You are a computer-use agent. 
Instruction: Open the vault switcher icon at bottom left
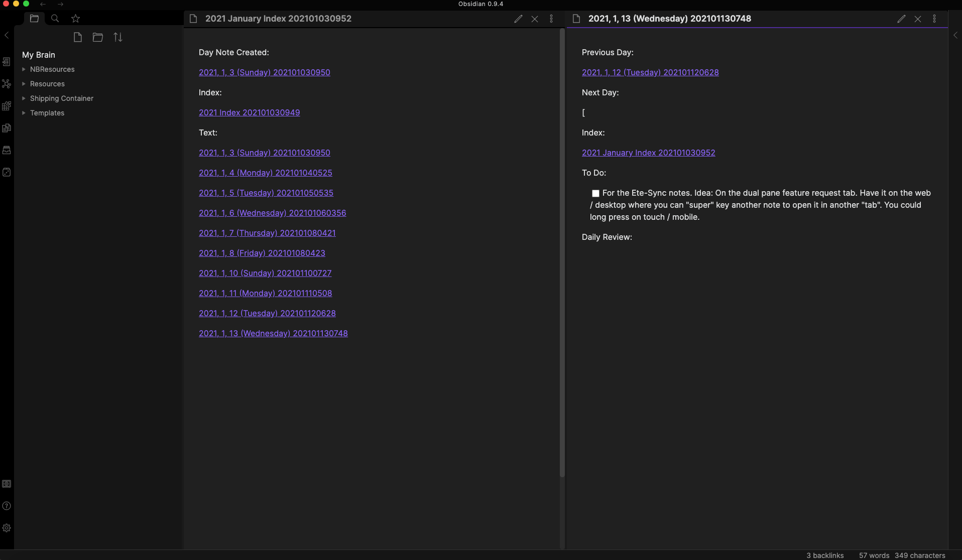[x=7, y=484]
